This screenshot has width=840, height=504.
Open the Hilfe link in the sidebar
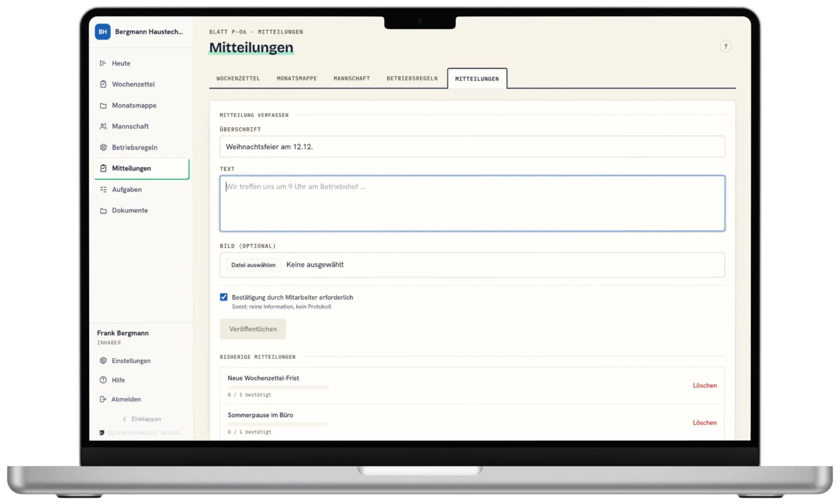click(x=118, y=380)
